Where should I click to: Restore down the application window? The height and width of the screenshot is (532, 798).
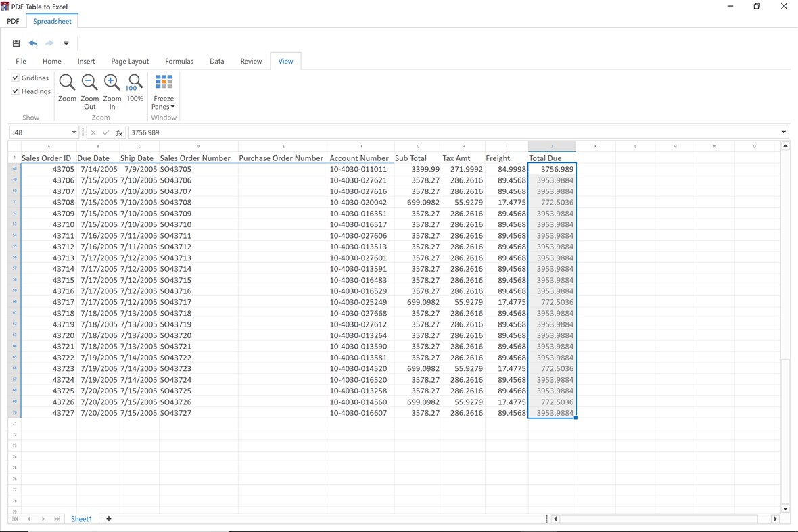coord(757,6)
